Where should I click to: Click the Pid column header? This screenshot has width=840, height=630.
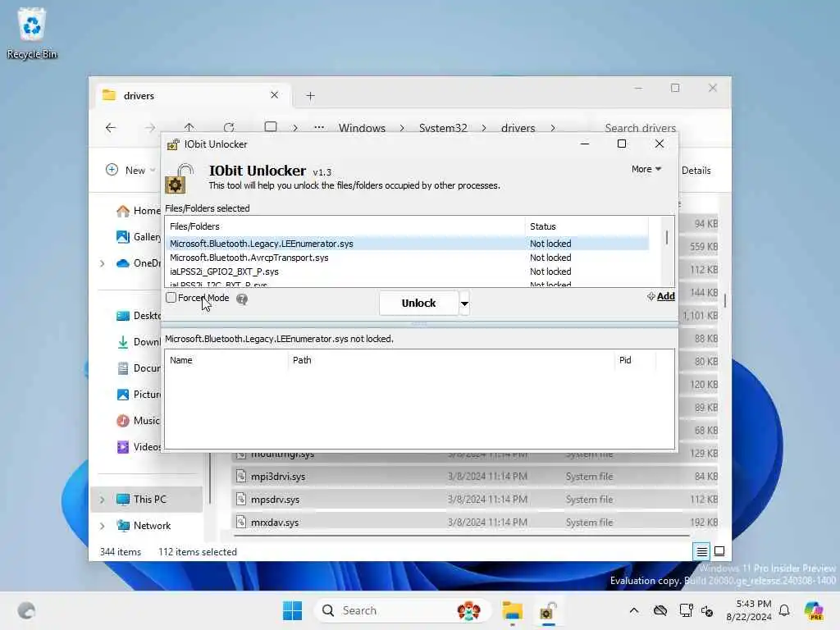(x=635, y=361)
